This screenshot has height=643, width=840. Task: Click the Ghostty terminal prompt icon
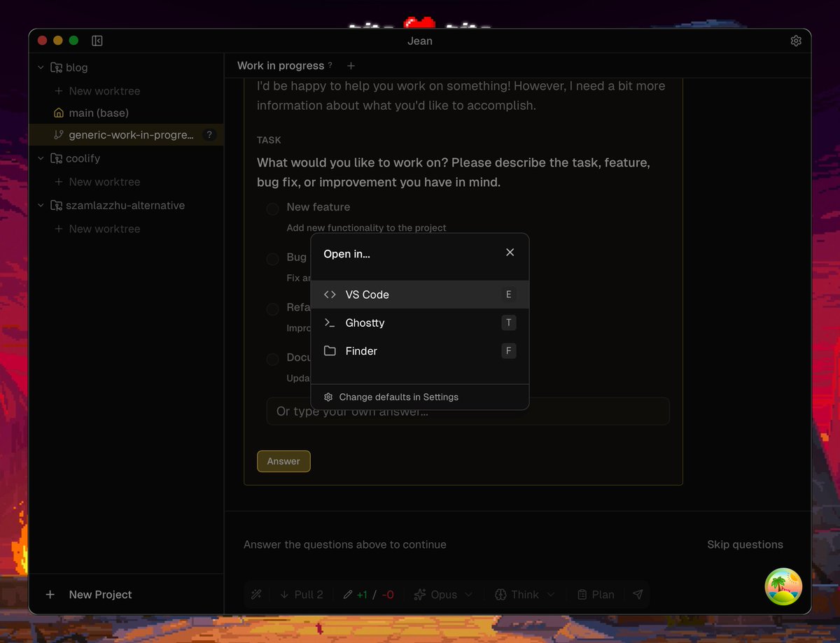[x=330, y=323]
